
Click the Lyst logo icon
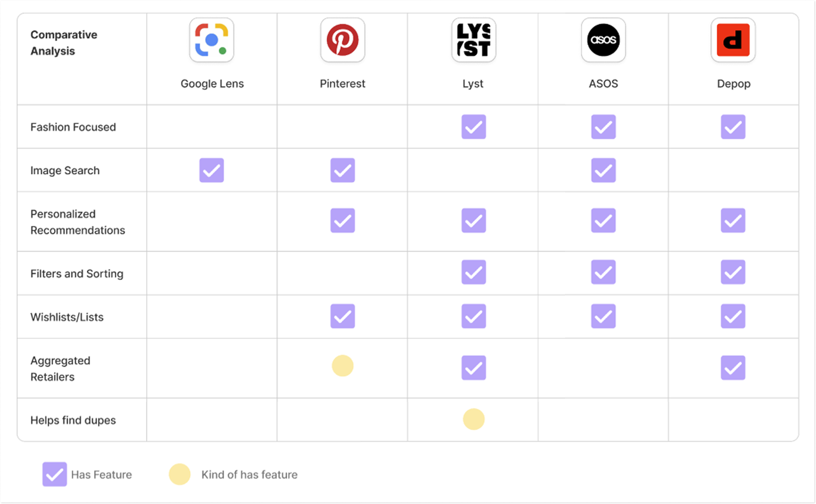[474, 40]
